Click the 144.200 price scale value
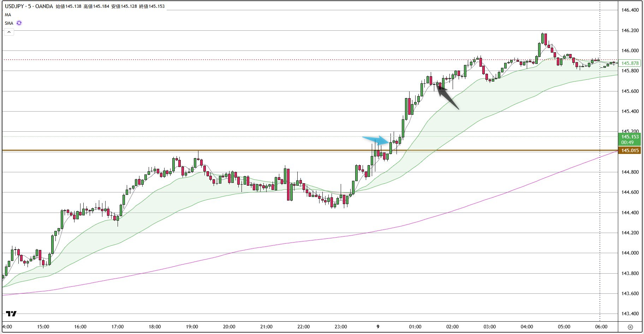Screen dimensions: 644x334 [630, 233]
